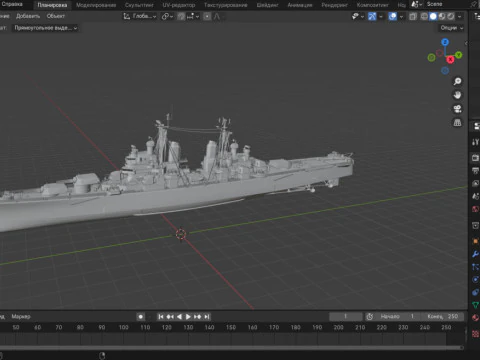Jump to next keyframe

[197, 317]
